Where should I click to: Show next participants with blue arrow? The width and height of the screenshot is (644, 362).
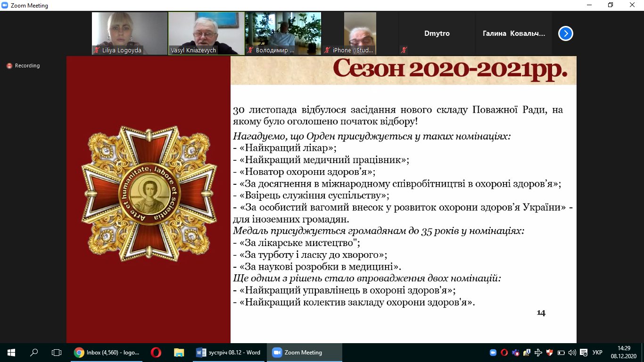click(565, 33)
